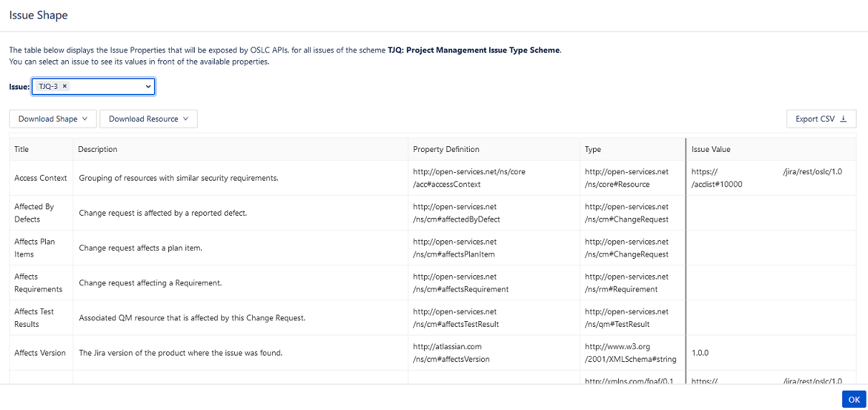The width and height of the screenshot is (868, 410).
Task: Select the Affects Version title cell
Action: (x=41, y=353)
